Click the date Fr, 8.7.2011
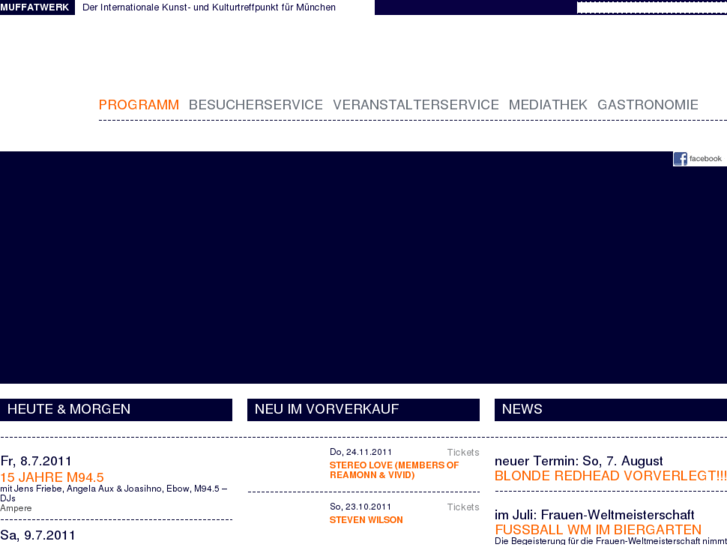This screenshot has width=727, height=545. pos(36,461)
